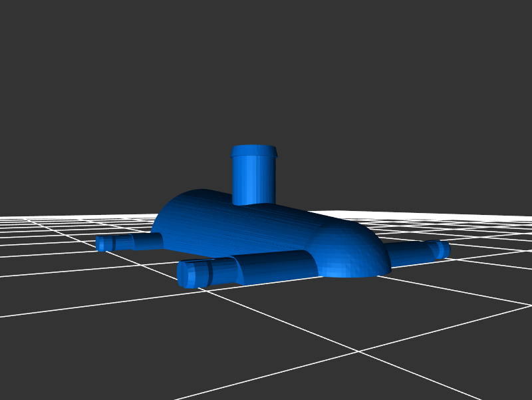This screenshot has width=532, height=400.
Task: Click where vertical pipe meets the body
Action: [x=253, y=202]
